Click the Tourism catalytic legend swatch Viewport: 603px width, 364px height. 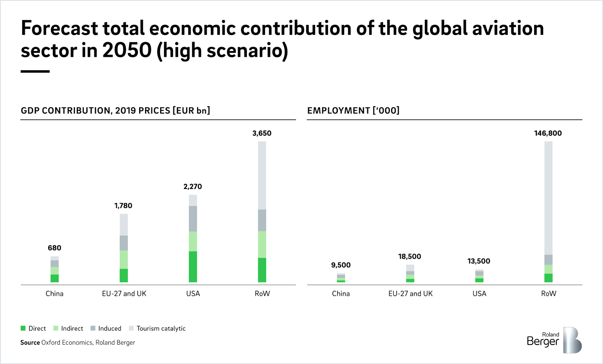pyautogui.click(x=131, y=328)
